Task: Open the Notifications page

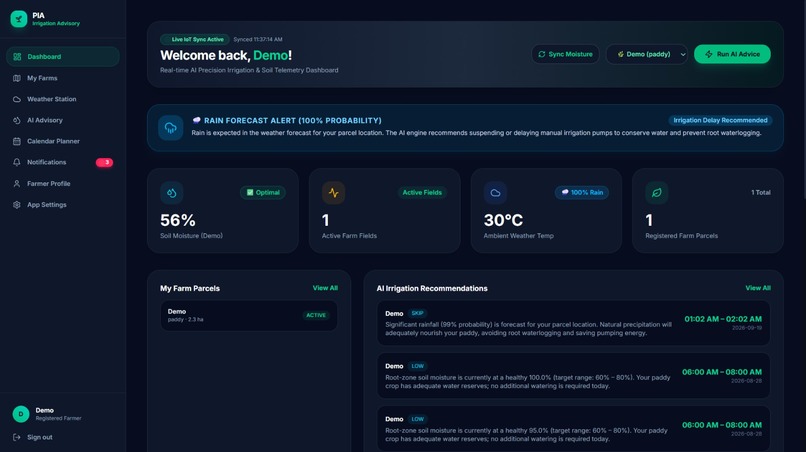Action: (63, 162)
